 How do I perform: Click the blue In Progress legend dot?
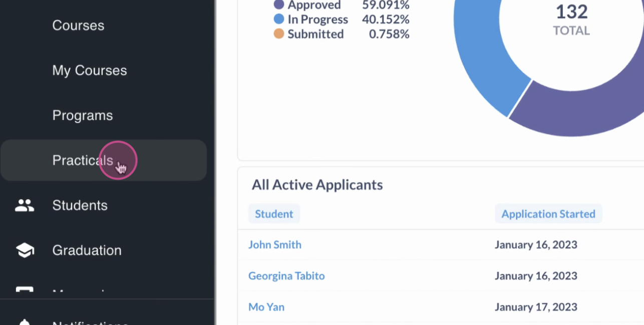(x=279, y=20)
